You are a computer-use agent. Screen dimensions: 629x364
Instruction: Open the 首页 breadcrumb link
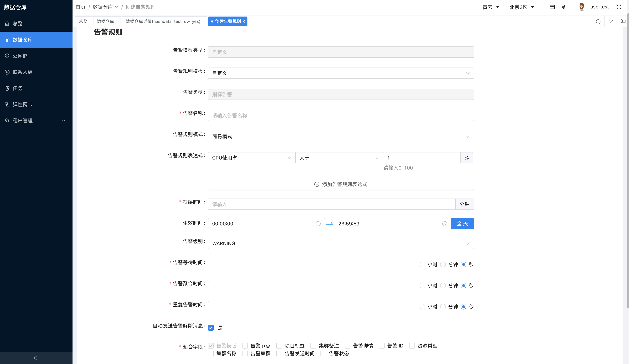click(80, 7)
